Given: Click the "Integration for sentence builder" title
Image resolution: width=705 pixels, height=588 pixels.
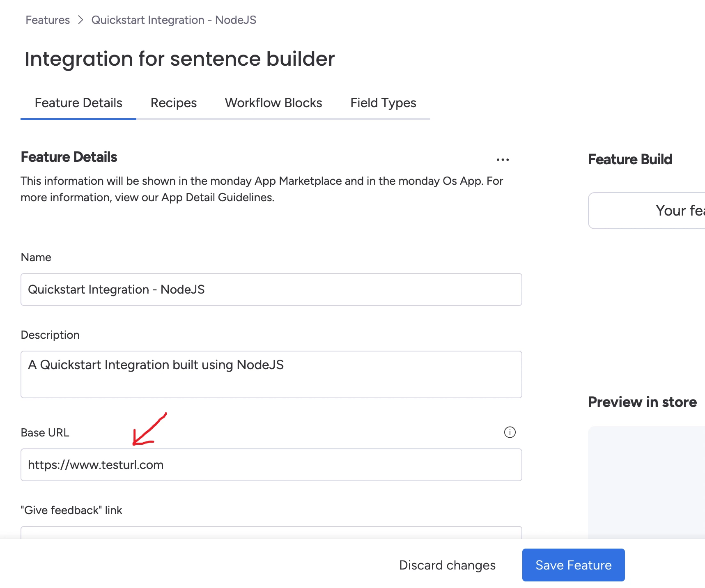Looking at the screenshot, I should tap(180, 59).
